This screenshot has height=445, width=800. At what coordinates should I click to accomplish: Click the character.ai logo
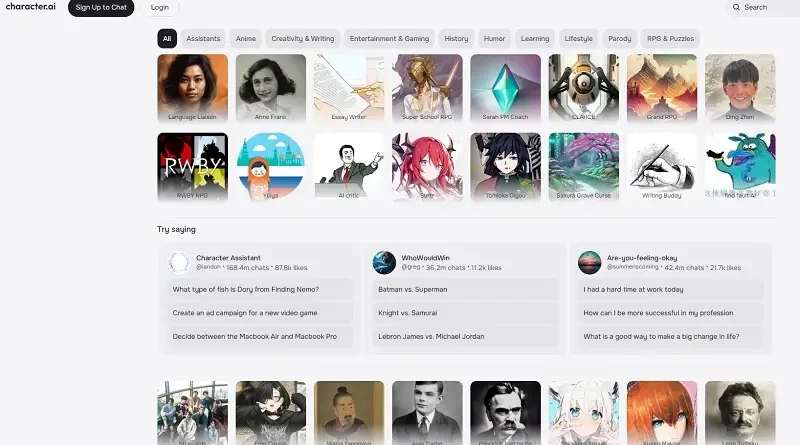click(31, 7)
